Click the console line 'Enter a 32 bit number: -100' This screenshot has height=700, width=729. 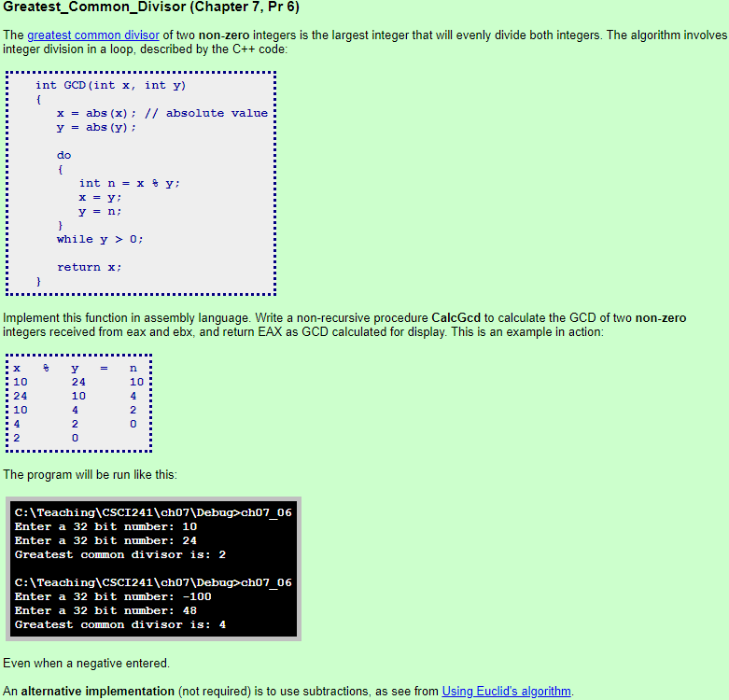pos(113,596)
